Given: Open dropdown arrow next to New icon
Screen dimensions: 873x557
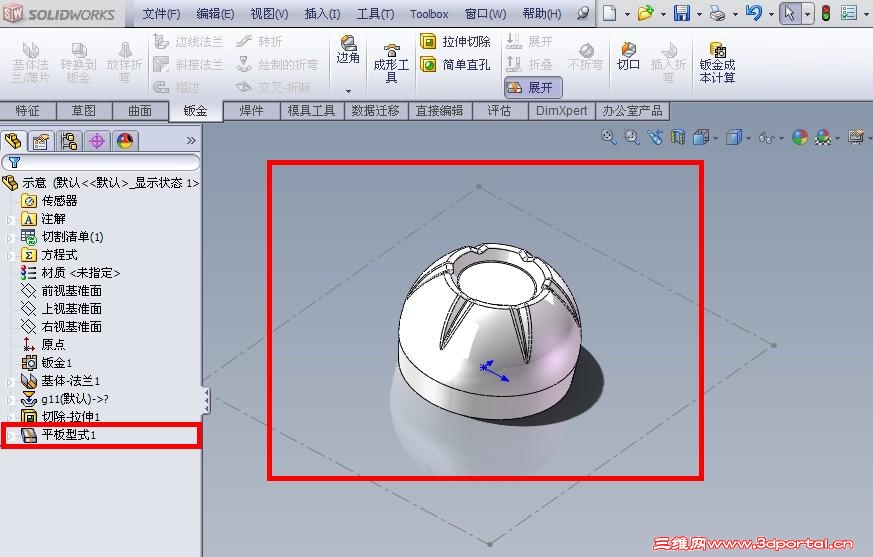Looking at the screenshot, I should coord(627,14).
